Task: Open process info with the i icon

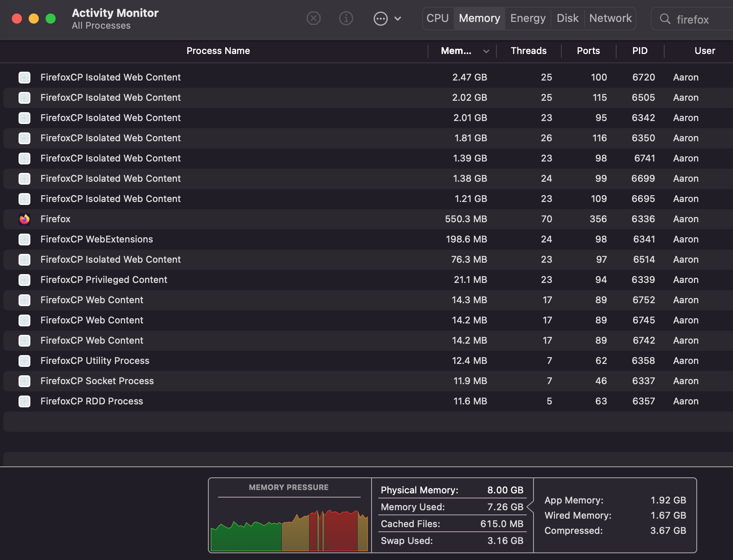Action: coord(346,19)
